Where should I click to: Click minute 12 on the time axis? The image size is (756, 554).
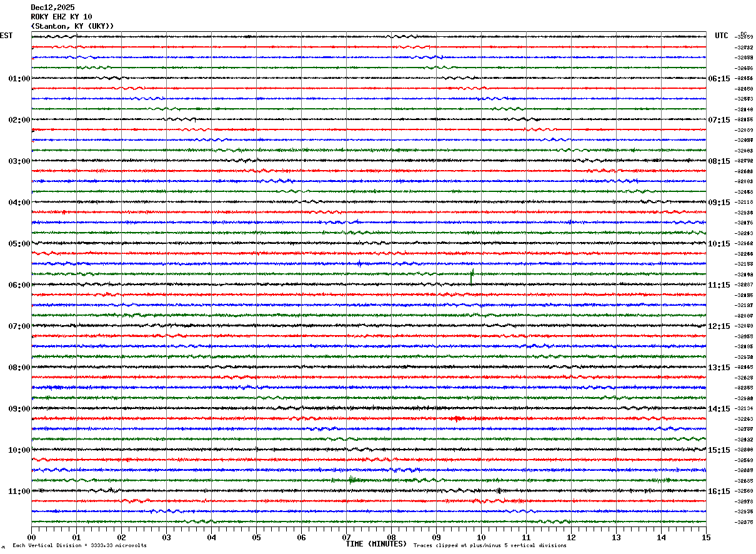[x=571, y=537]
